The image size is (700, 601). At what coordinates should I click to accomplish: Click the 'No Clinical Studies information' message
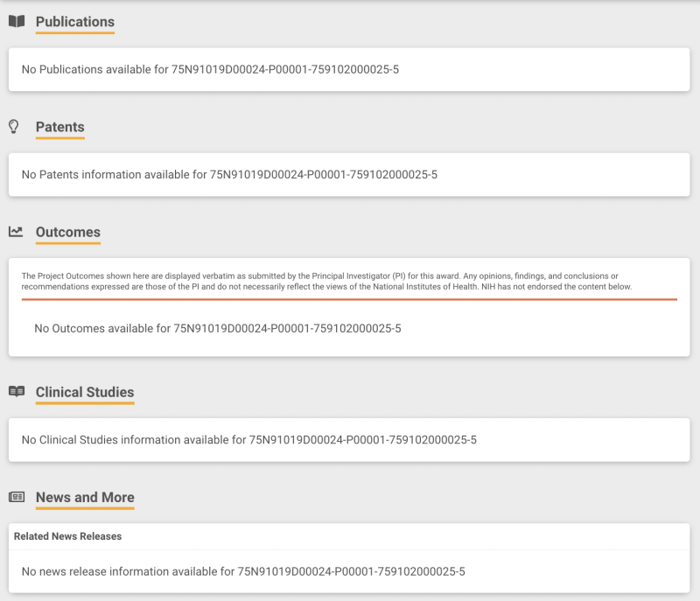pyautogui.click(x=248, y=439)
